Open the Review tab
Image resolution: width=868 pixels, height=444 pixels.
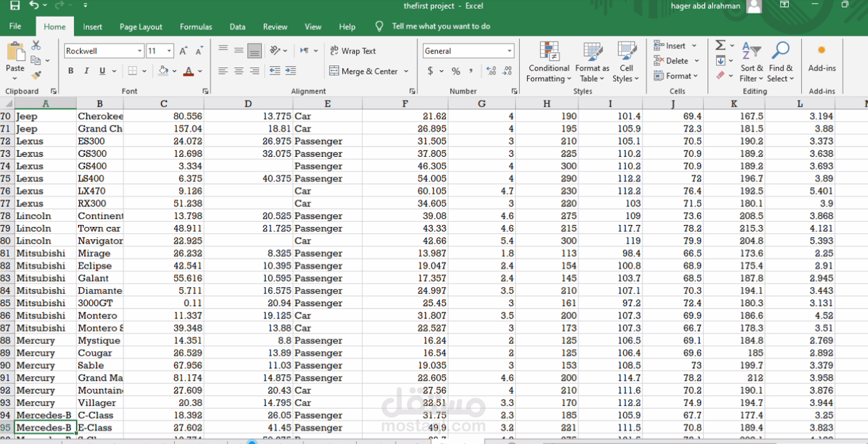pyautogui.click(x=275, y=27)
